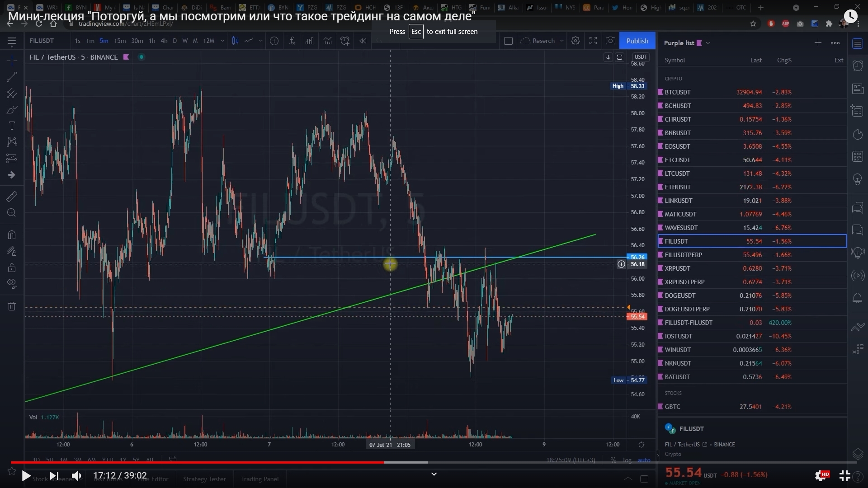Viewport: 868px width, 488px height.
Task: Open the ruler measure tool
Action: tap(12, 197)
